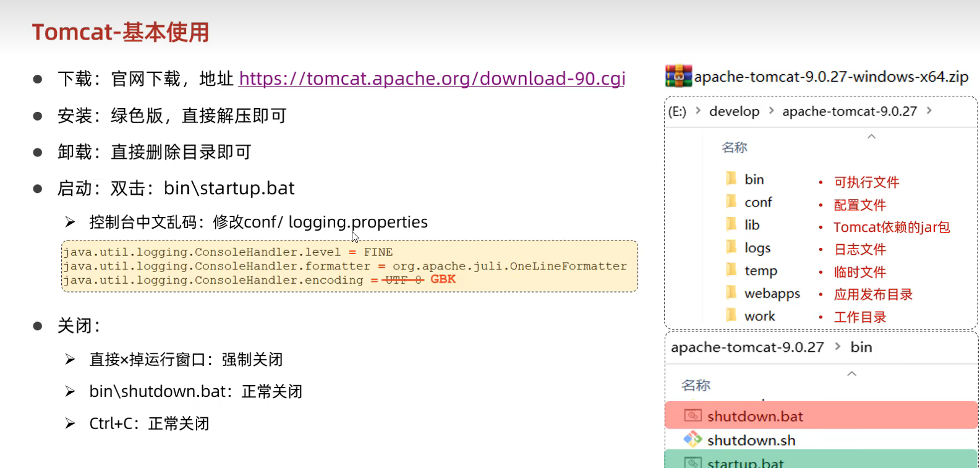Click the 工作目录 annotation text
Image resolution: width=980 pixels, height=468 pixels.
click(860, 317)
